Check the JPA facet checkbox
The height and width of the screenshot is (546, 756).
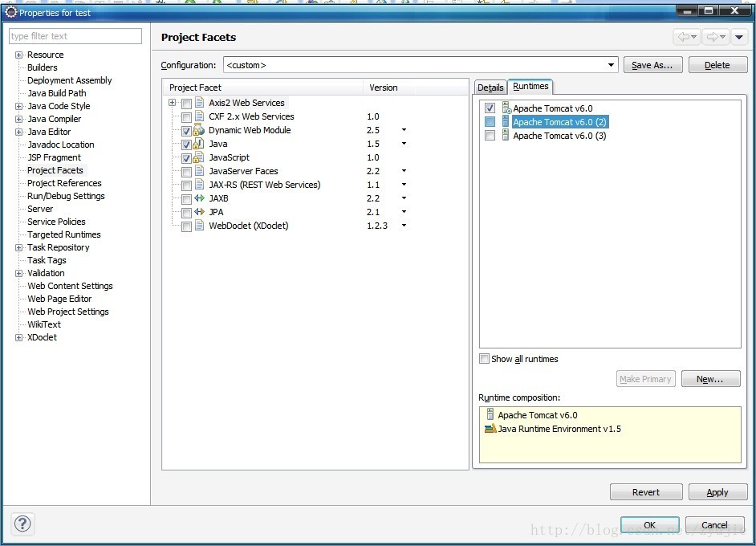coord(186,212)
